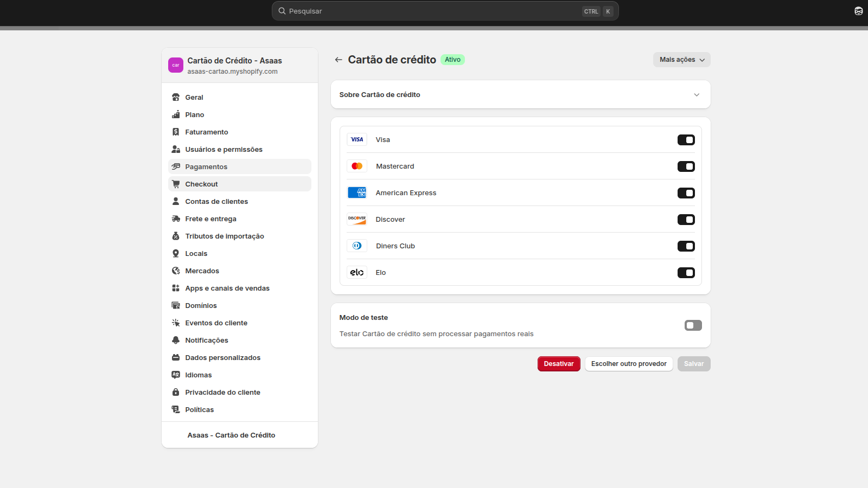
Task: Click the Apps e canais grid icon
Action: coord(176,288)
